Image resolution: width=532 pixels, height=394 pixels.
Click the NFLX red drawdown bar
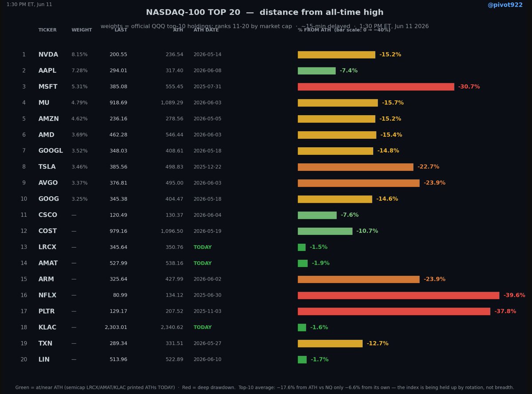[x=399, y=295]
